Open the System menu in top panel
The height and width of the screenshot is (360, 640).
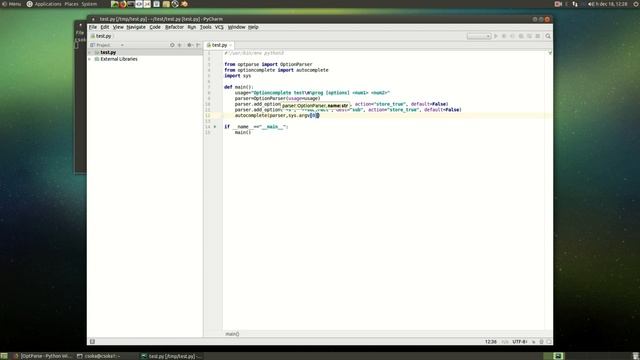click(89, 4)
